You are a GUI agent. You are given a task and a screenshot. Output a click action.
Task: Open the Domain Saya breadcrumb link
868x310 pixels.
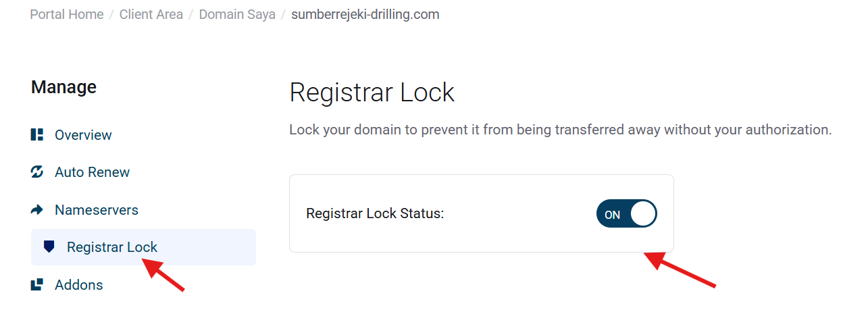[x=237, y=14]
